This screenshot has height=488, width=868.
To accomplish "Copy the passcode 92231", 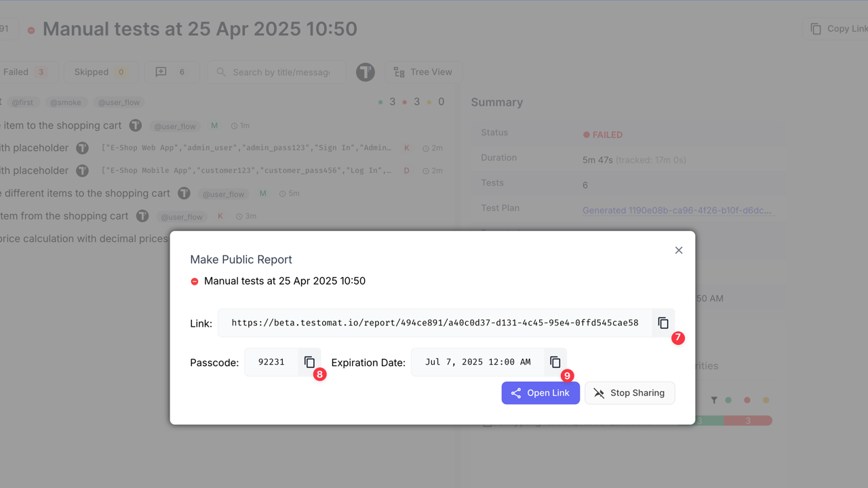I will pyautogui.click(x=309, y=362).
